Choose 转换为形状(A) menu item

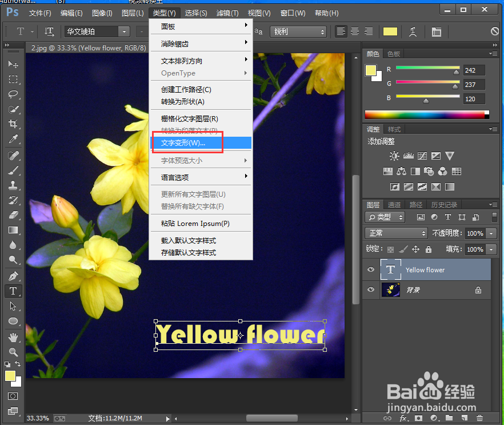coord(202,102)
